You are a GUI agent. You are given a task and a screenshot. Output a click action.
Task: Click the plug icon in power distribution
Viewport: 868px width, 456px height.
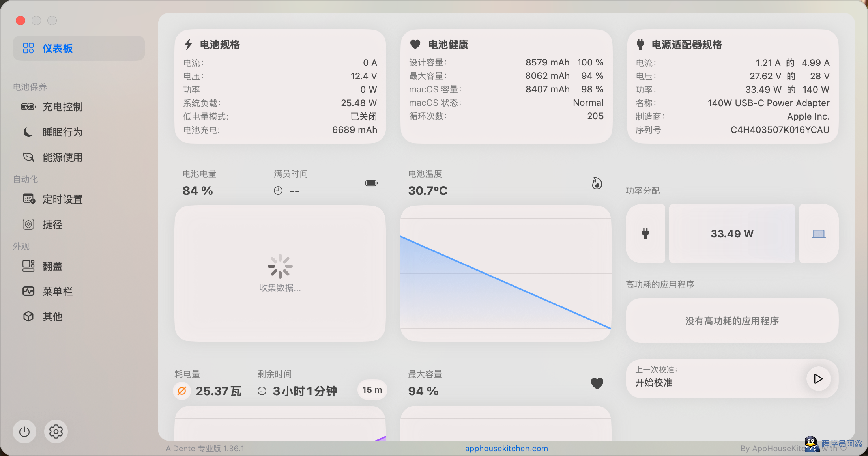click(645, 234)
